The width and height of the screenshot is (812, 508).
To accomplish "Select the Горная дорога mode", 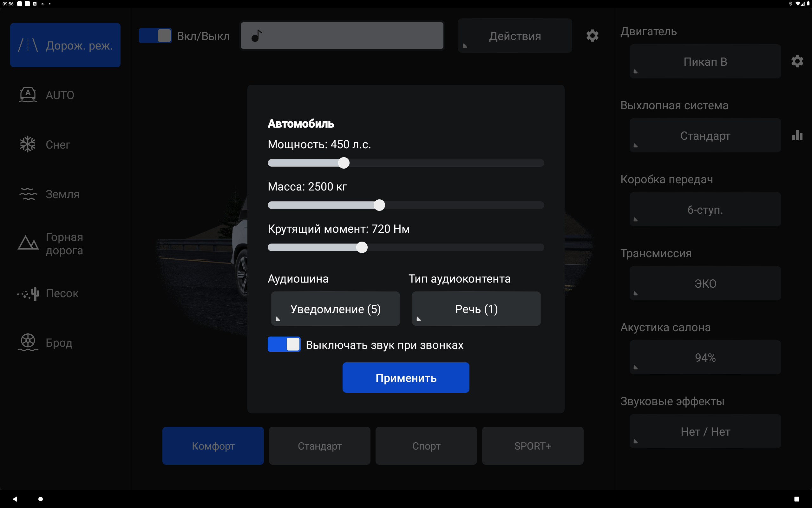I will coord(65,243).
